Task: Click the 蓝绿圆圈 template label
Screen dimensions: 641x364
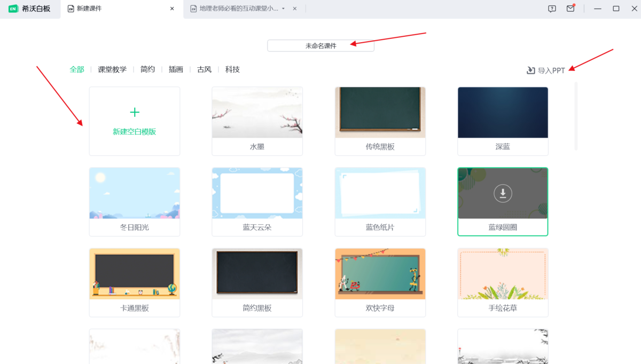Action: click(x=503, y=227)
